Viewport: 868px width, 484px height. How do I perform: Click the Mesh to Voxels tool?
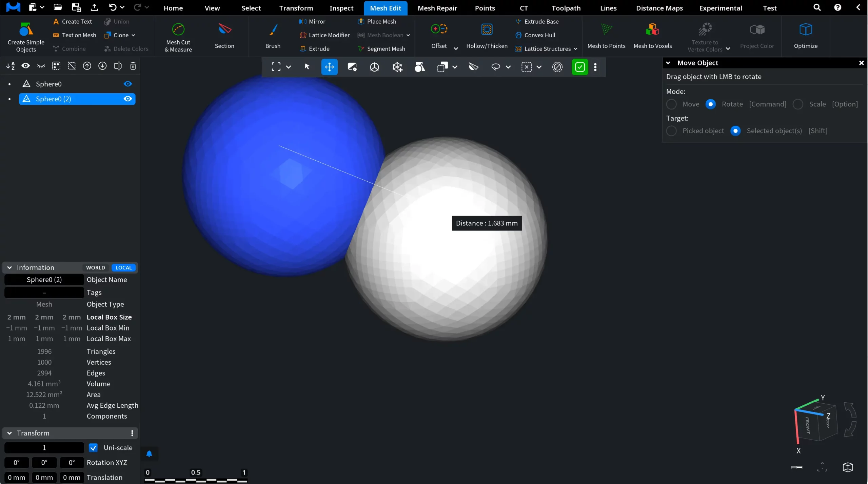click(x=652, y=36)
